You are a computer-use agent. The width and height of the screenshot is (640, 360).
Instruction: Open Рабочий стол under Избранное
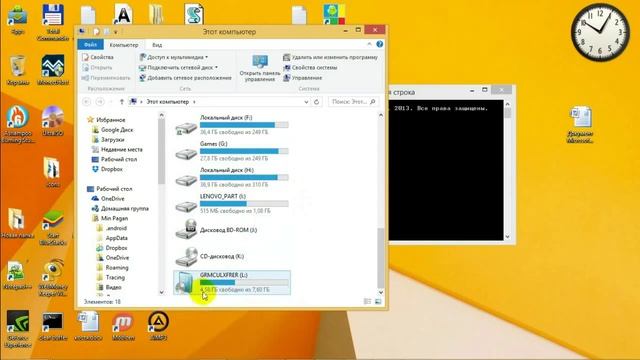[115, 159]
